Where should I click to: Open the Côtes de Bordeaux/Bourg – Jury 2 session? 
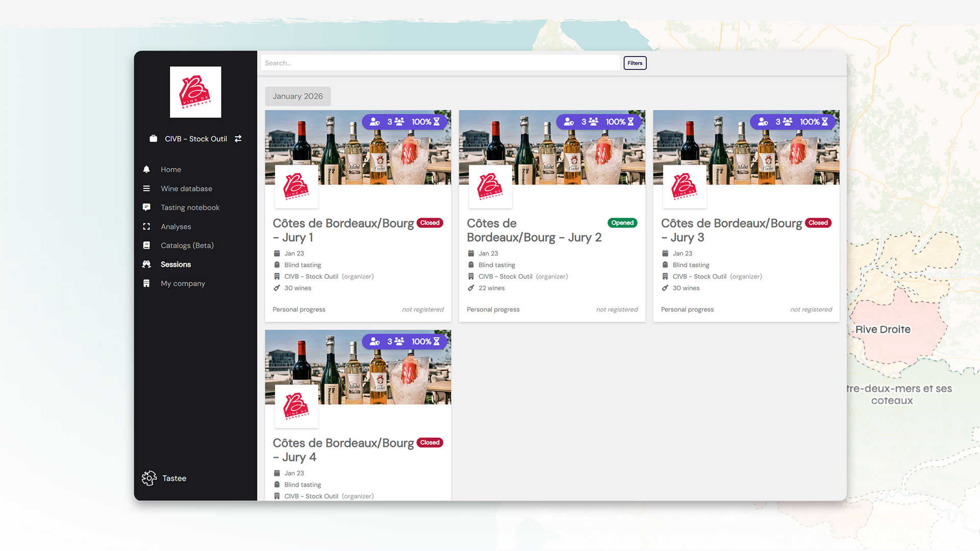[534, 230]
